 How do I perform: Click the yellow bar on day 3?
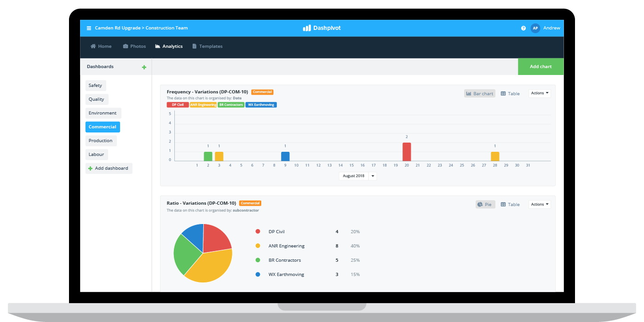219,156
